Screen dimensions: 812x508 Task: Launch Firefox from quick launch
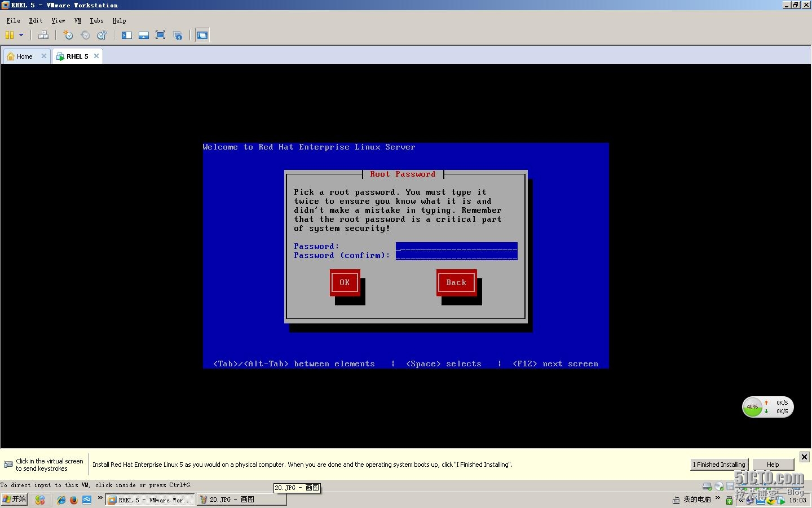(x=74, y=500)
